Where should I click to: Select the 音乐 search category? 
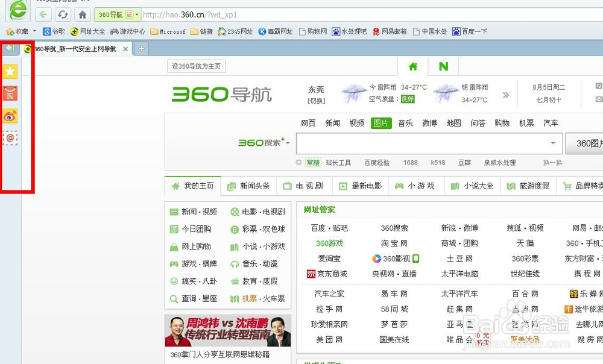(x=405, y=123)
